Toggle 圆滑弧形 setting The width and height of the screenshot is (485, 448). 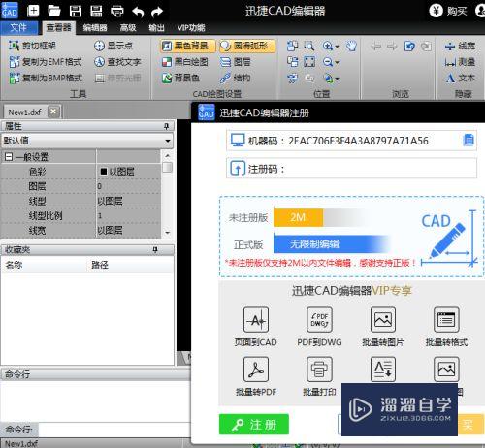pos(247,46)
